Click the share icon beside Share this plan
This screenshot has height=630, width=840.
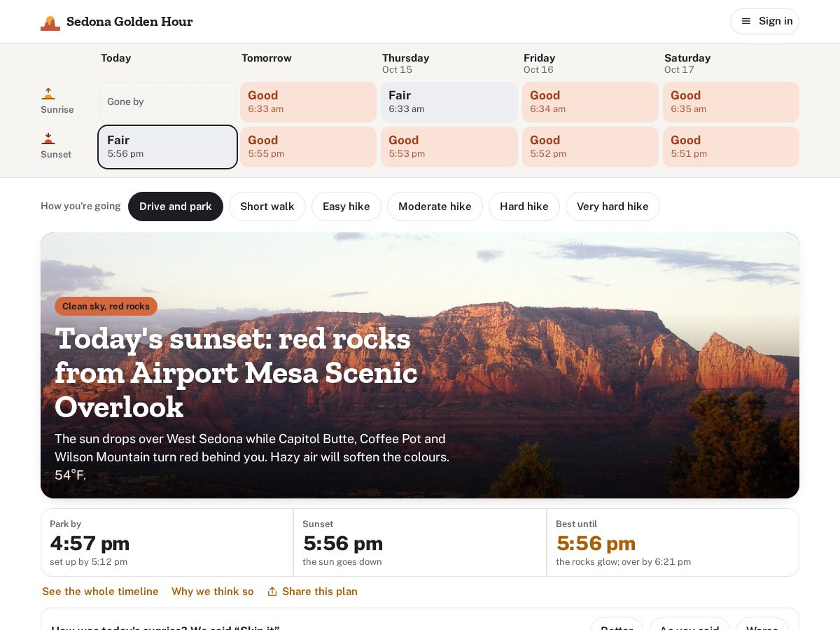(x=272, y=591)
